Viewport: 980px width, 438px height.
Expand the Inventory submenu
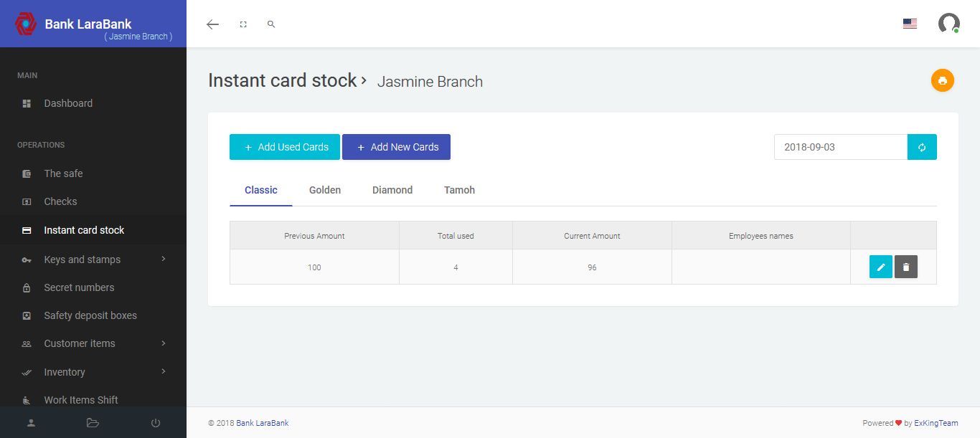tap(93, 372)
